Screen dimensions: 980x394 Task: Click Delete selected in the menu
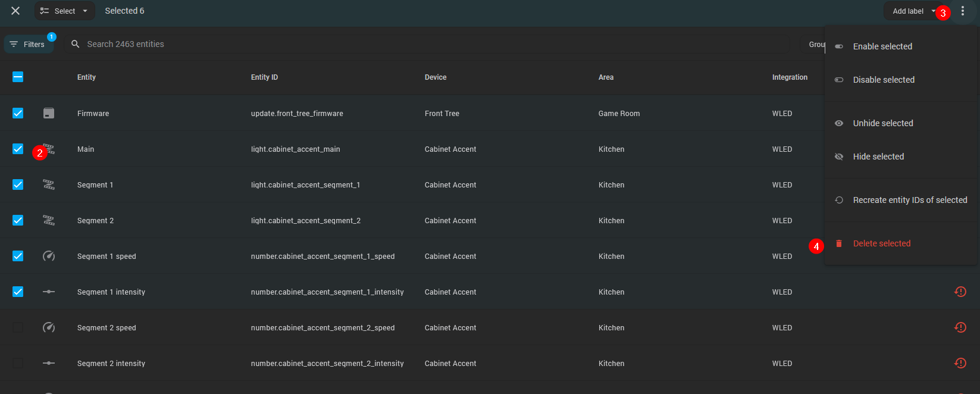tap(881, 243)
